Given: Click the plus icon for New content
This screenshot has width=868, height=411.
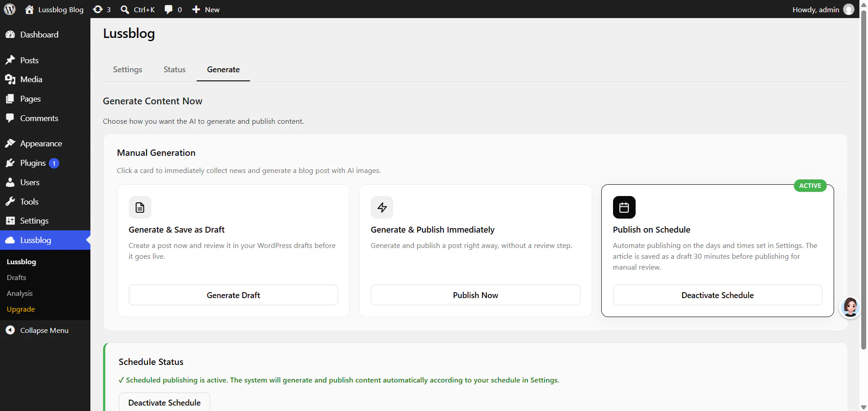Looking at the screenshot, I should (x=196, y=9).
